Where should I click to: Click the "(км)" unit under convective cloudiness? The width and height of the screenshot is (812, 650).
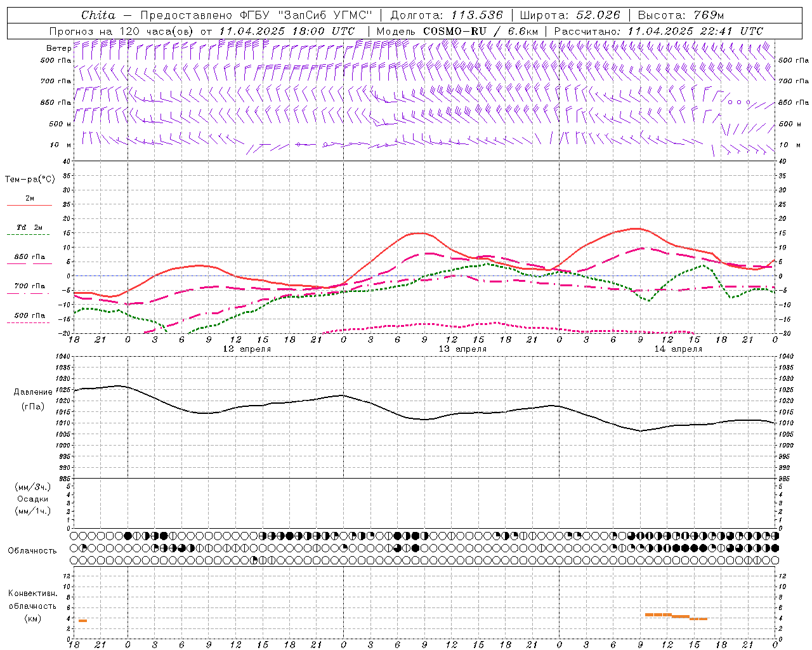tap(33, 618)
